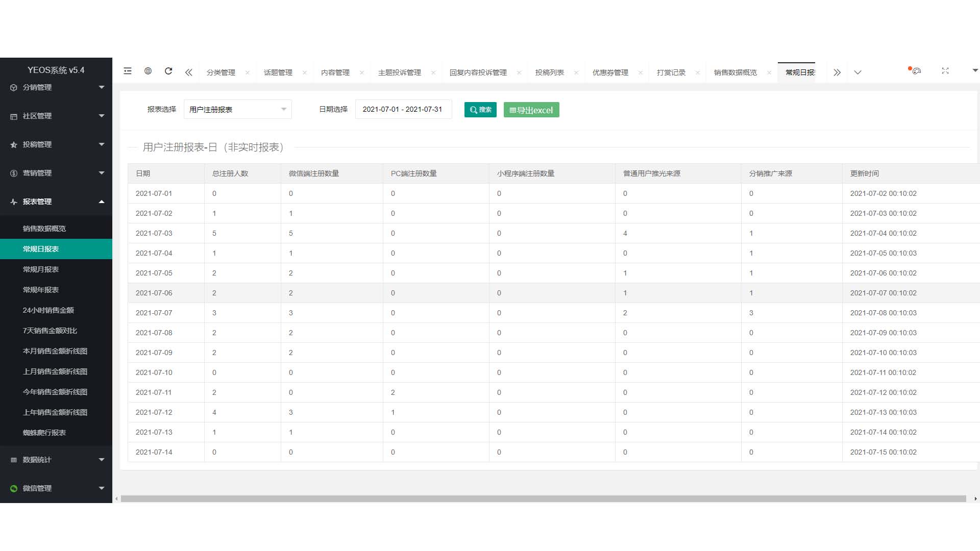Image resolution: width=980 pixels, height=551 pixels.
Task: Click the date range input field
Action: 403,109
